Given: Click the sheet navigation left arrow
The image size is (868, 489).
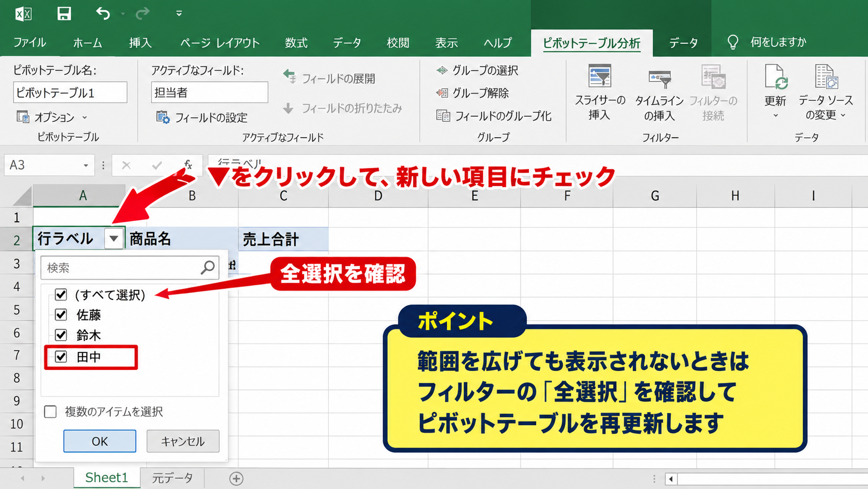Looking at the screenshot, I should 22,478.
